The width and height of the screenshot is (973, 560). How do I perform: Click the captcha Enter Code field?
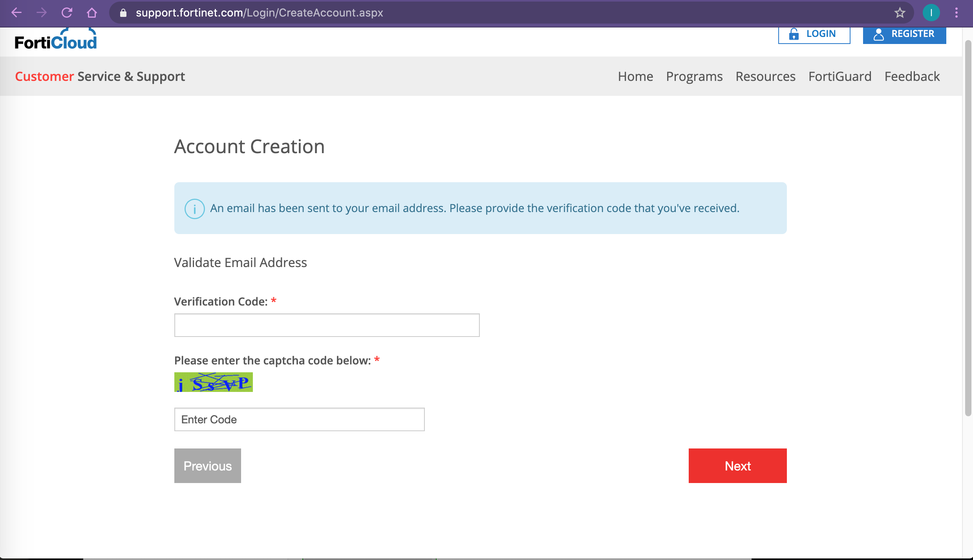(299, 419)
